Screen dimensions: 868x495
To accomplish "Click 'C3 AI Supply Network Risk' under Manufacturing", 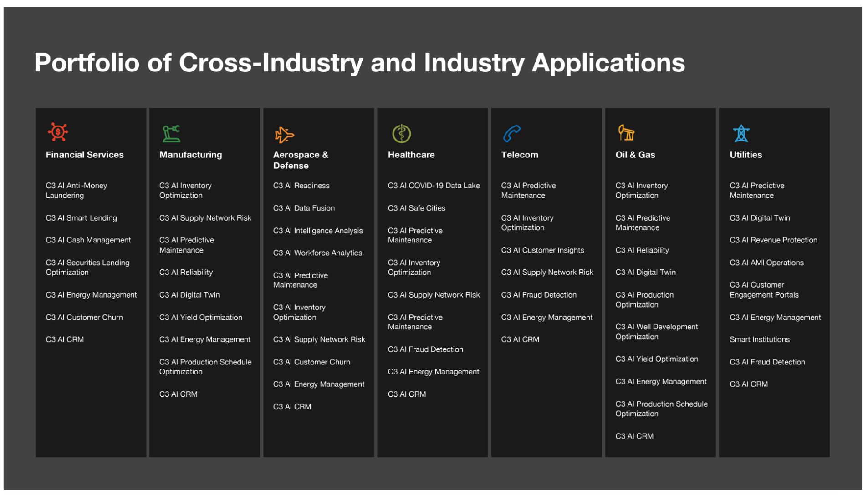I will [x=205, y=218].
